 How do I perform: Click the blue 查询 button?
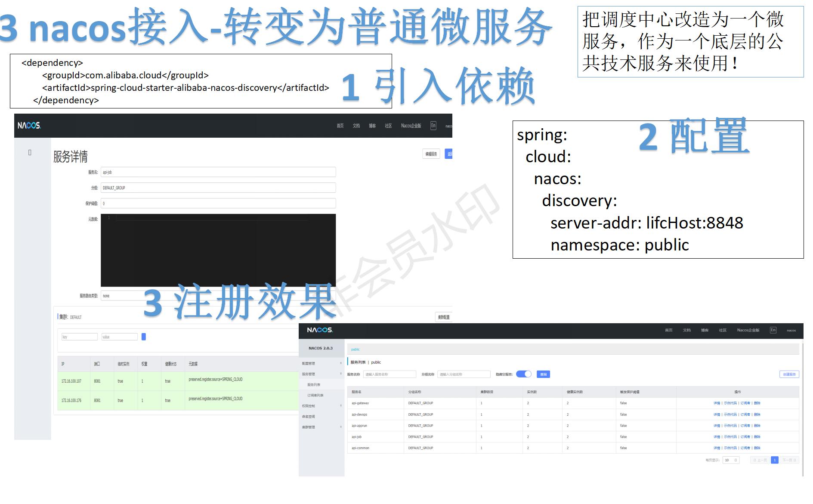544,374
